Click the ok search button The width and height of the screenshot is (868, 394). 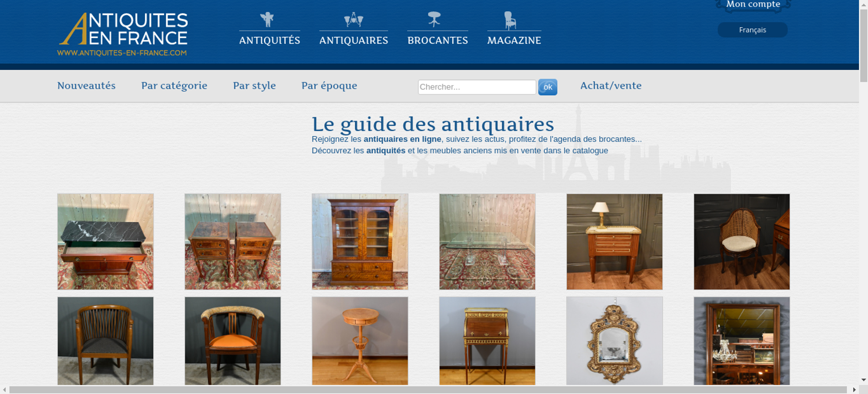click(548, 87)
